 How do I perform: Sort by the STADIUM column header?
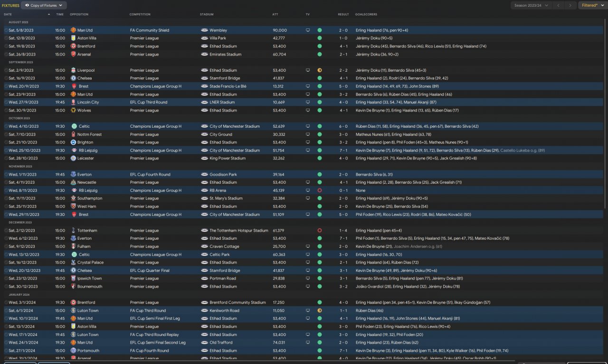click(x=207, y=14)
